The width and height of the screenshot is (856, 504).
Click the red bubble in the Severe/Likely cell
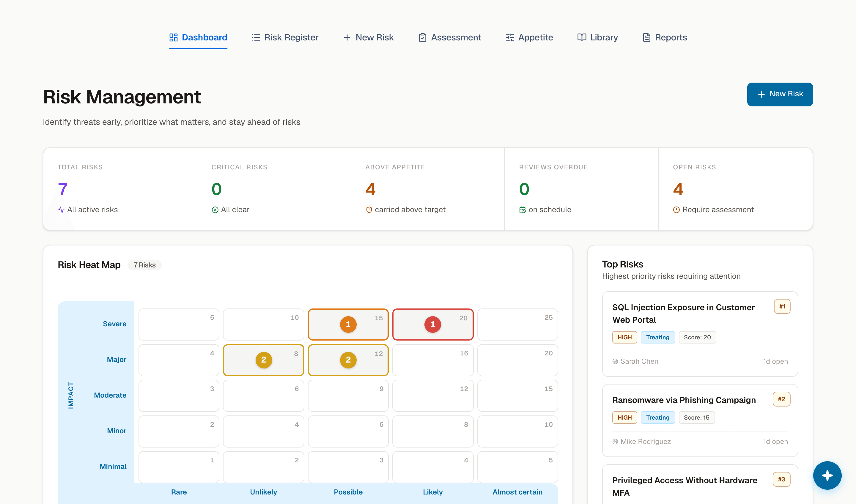coord(432,324)
